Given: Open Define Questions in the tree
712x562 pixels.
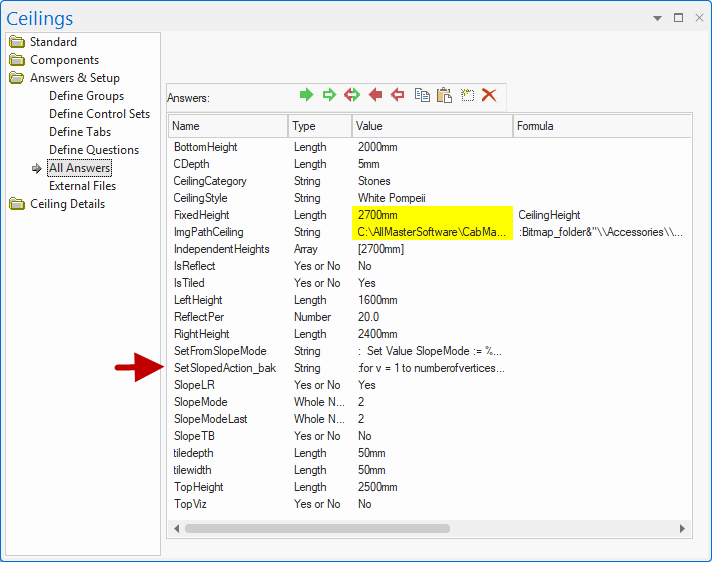Looking at the screenshot, I should (94, 150).
